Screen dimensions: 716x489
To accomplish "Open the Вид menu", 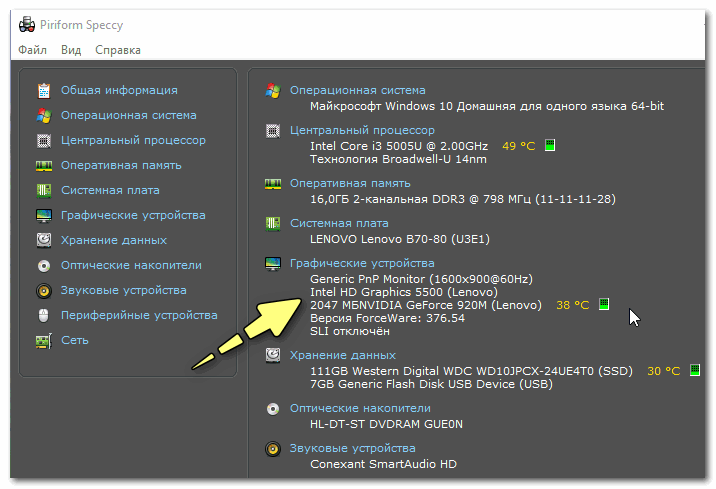I will coord(71,50).
